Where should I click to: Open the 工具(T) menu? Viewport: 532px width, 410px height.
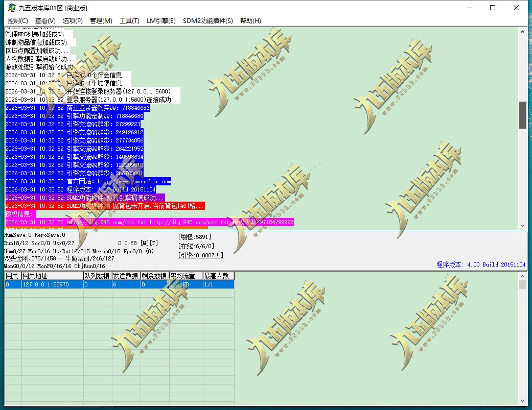coord(129,20)
